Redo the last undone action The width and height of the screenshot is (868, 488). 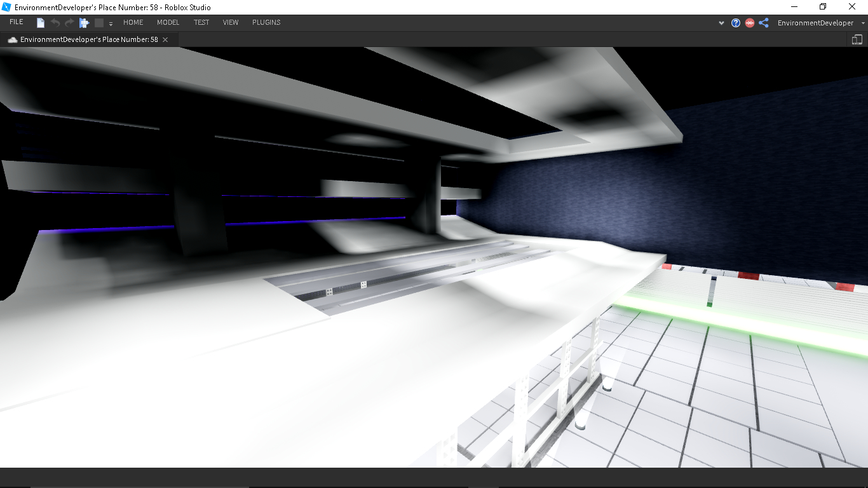click(69, 23)
